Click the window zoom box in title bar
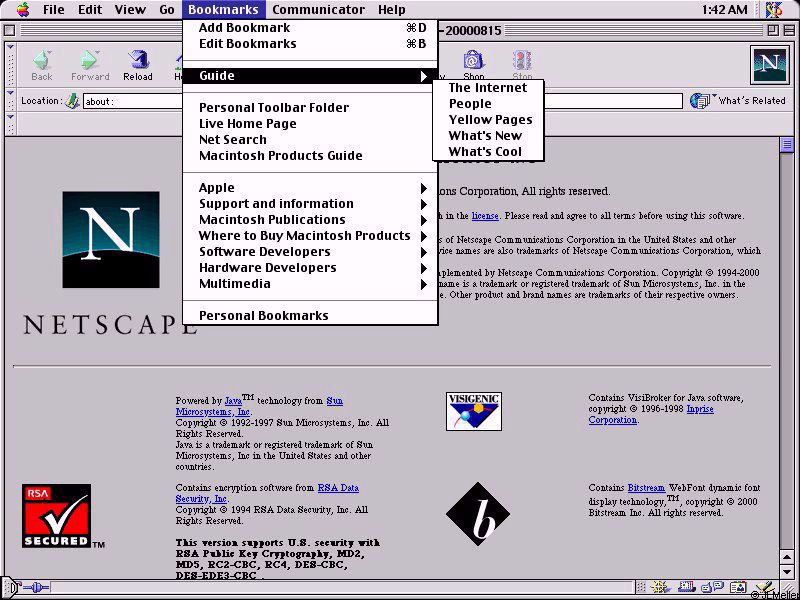The height and width of the screenshot is (600, 800). (x=772, y=30)
